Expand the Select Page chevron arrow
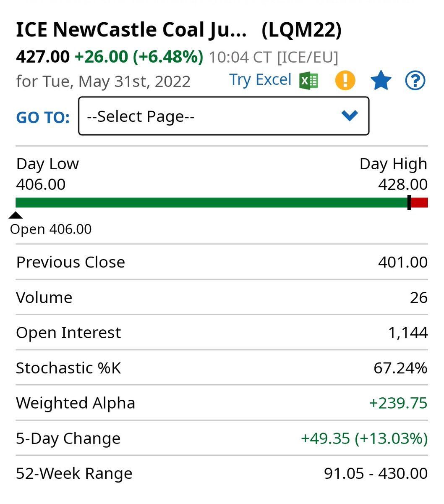444x504 pixels. [349, 115]
